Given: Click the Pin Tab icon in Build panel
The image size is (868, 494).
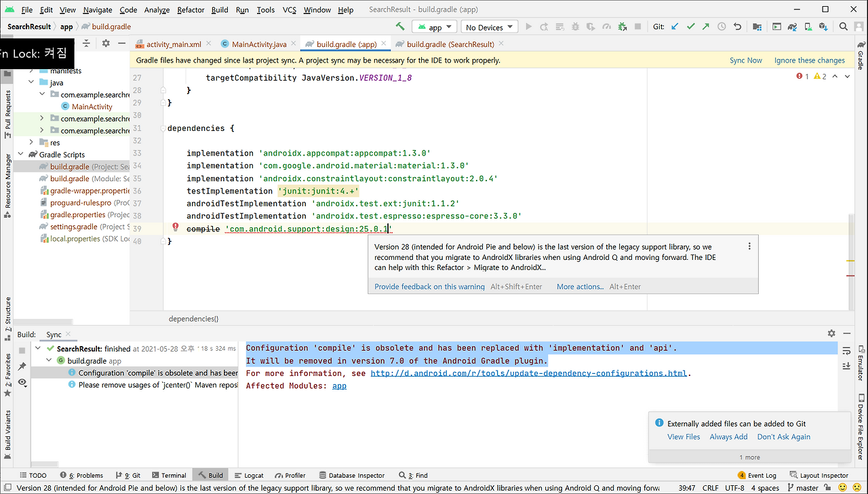Looking at the screenshot, I should pyautogui.click(x=22, y=366).
